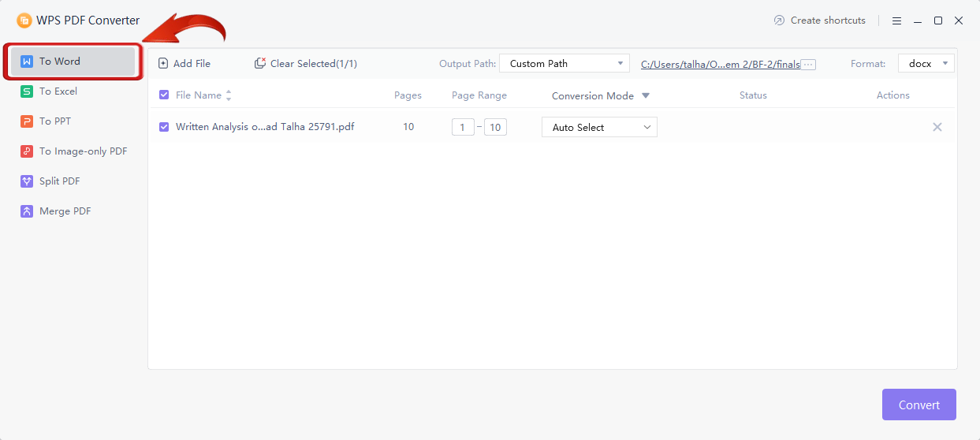Click the To Excel green S icon
Viewport: 980px width, 440px height.
[27, 91]
